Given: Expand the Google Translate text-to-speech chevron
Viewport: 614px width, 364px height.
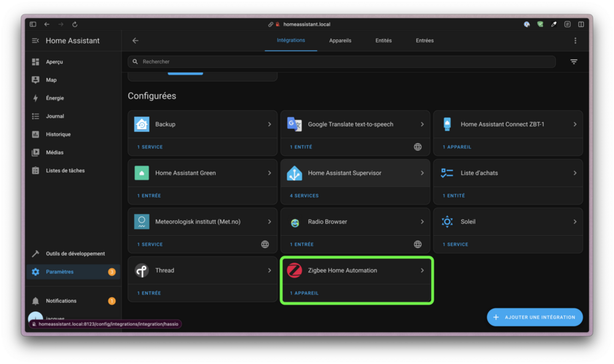Looking at the screenshot, I should pyautogui.click(x=422, y=125).
